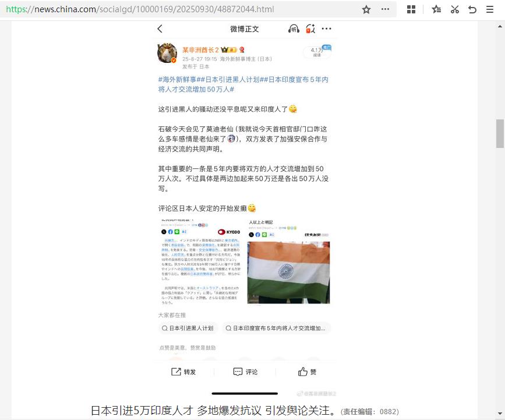Open the browser apps grid icon
Viewport: 505px width, 420px height.
pos(411,9)
